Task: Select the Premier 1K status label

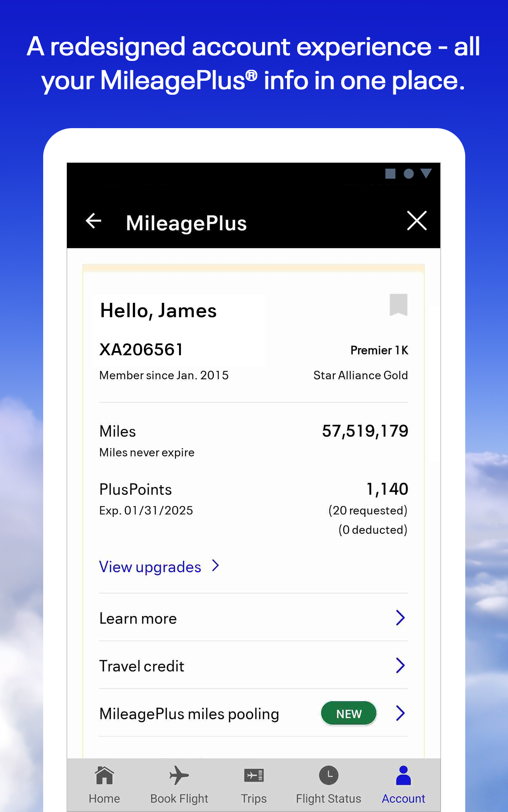Action: click(x=380, y=350)
